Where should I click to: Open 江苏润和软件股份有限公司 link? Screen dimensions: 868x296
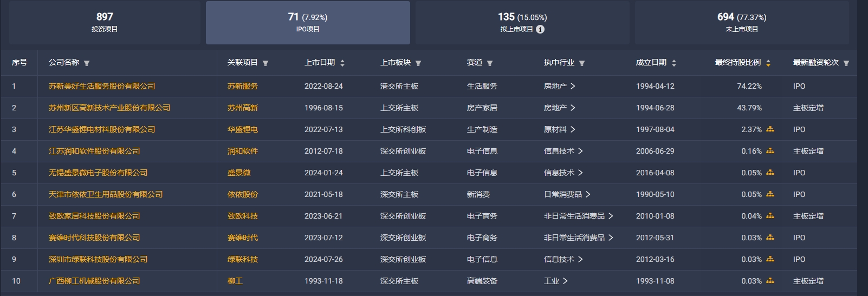94,151
